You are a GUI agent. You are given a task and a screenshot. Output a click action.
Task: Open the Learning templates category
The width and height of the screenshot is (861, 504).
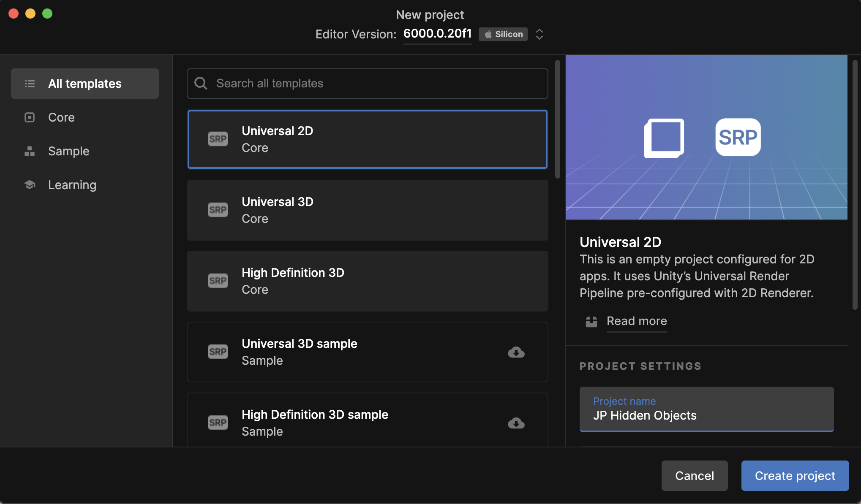pyautogui.click(x=85, y=185)
